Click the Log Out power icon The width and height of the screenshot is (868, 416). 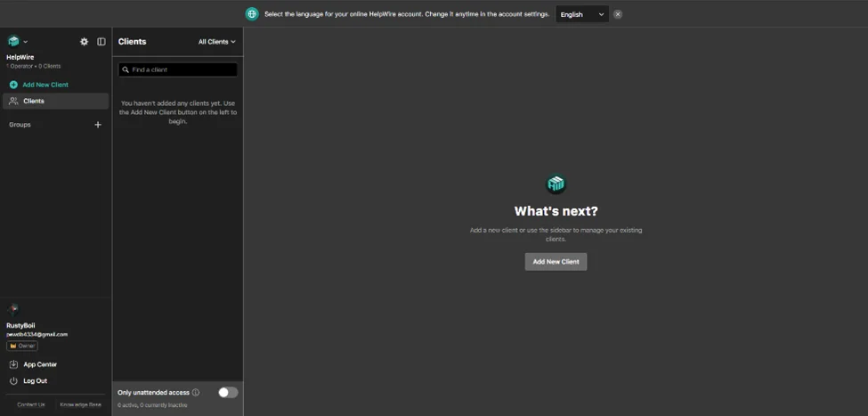[13, 381]
